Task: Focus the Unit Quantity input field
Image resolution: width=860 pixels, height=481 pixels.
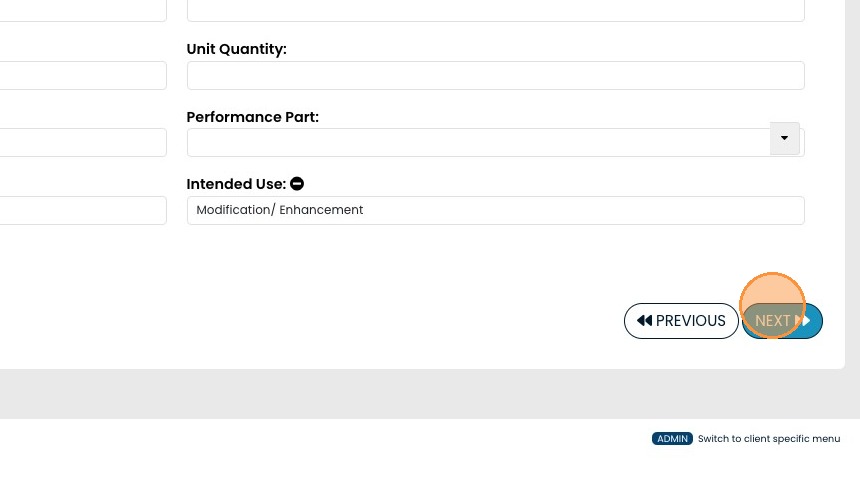Action: click(x=495, y=75)
